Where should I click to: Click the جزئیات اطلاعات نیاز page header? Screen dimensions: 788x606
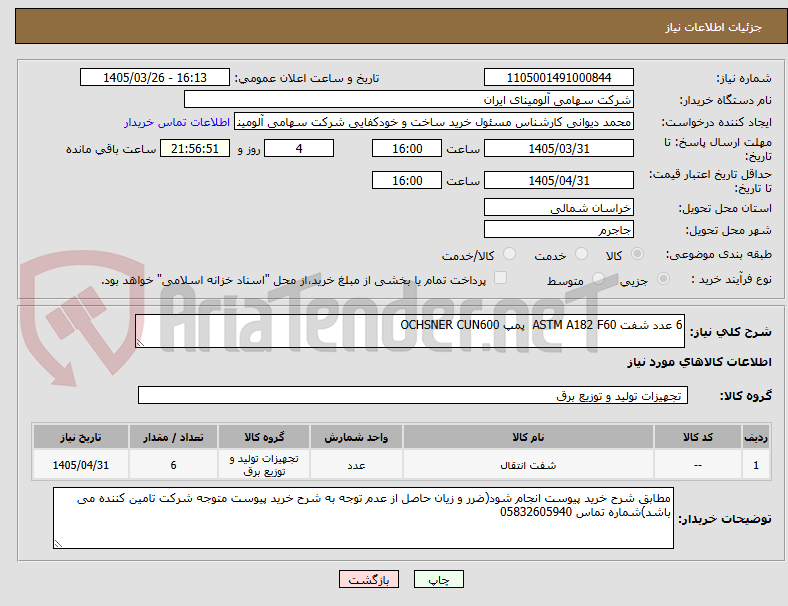point(714,27)
